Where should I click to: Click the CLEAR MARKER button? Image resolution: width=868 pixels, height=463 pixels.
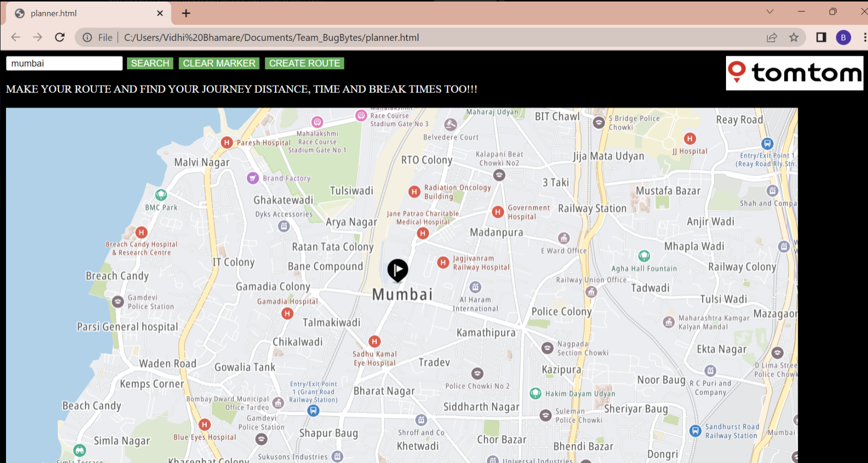tap(219, 63)
